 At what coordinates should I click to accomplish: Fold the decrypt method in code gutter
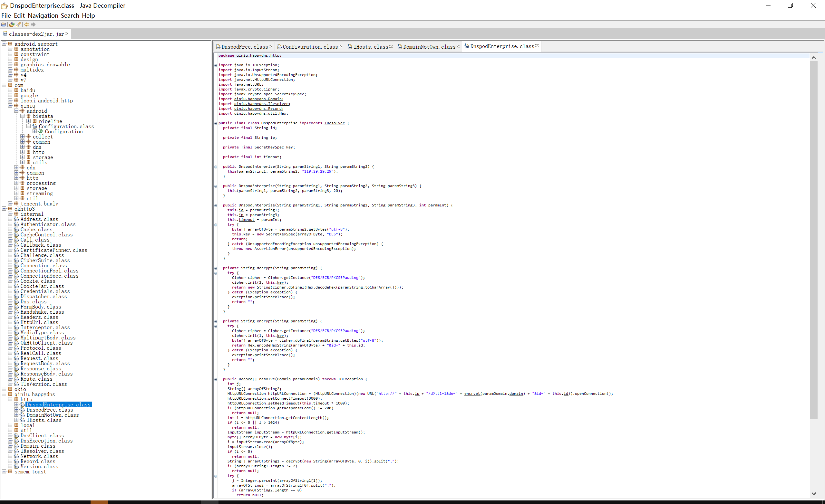[x=216, y=268]
